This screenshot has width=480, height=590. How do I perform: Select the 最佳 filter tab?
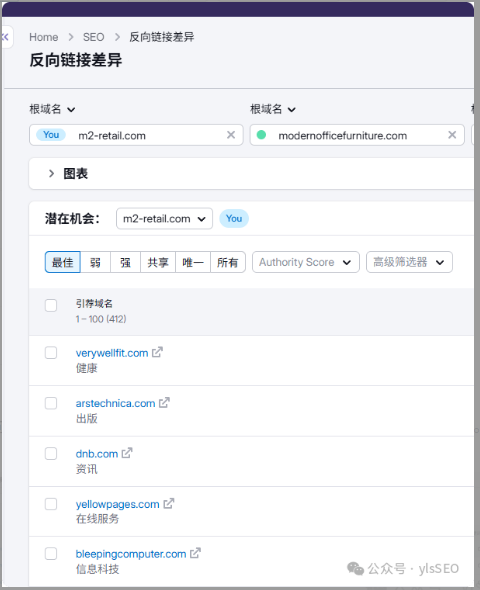pos(62,262)
